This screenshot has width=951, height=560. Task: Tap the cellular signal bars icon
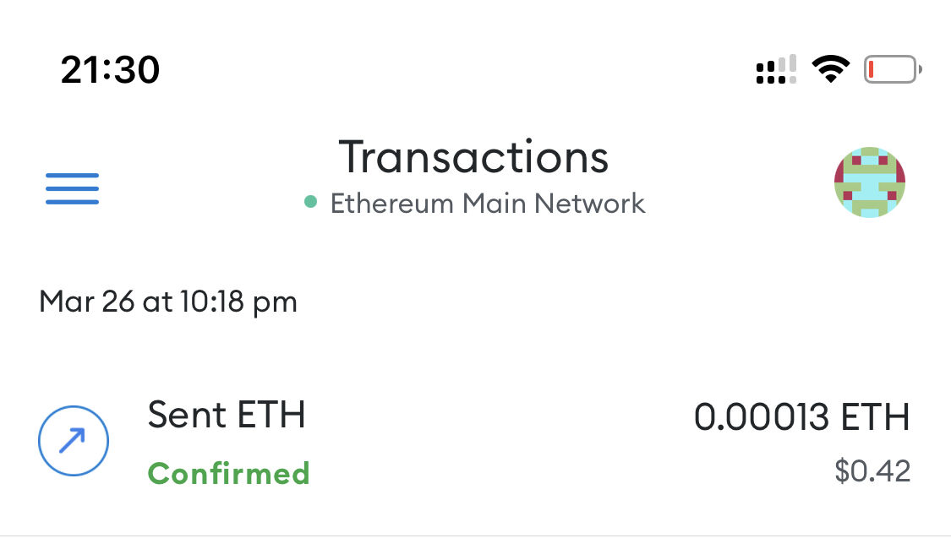point(776,69)
